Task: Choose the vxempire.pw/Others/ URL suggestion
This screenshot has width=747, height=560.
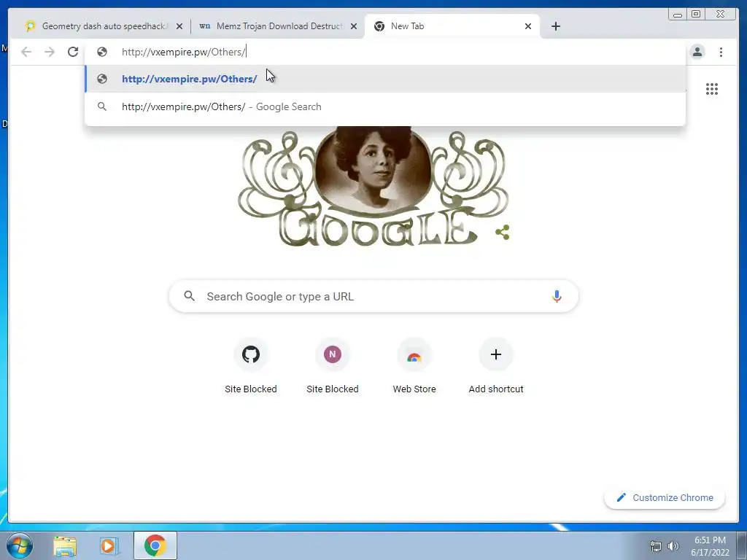Action: point(385,79)
